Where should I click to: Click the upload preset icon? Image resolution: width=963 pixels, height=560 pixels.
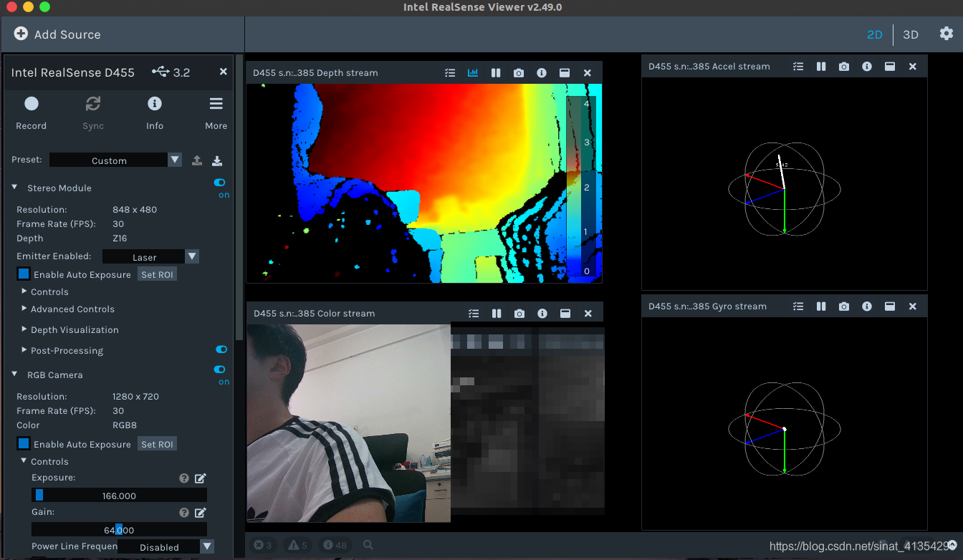tap(197, 160)
